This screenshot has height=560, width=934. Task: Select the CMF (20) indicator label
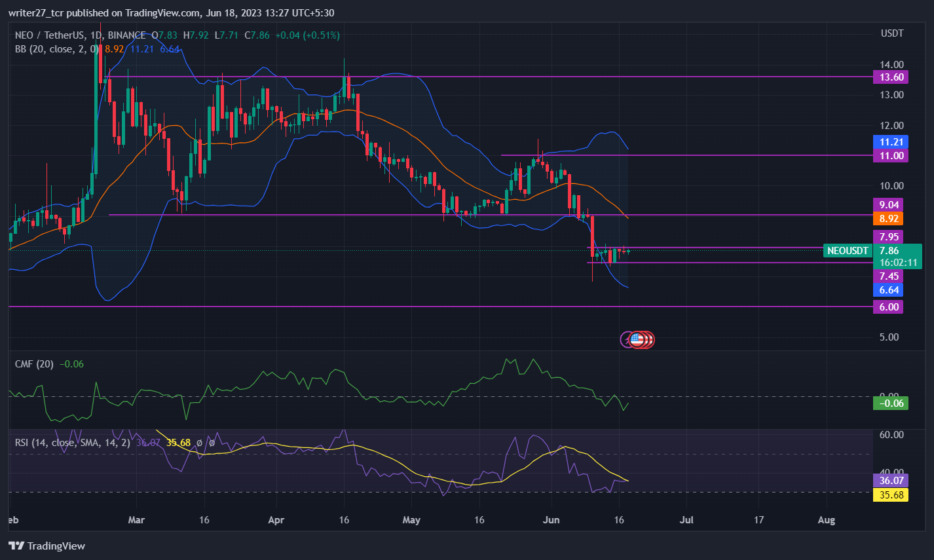[x=35, y=364]
